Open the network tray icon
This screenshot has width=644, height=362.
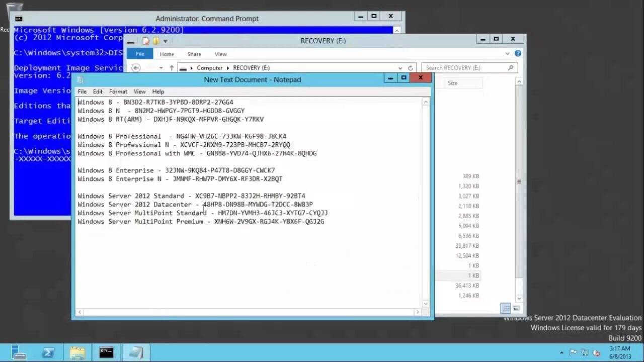585,352
